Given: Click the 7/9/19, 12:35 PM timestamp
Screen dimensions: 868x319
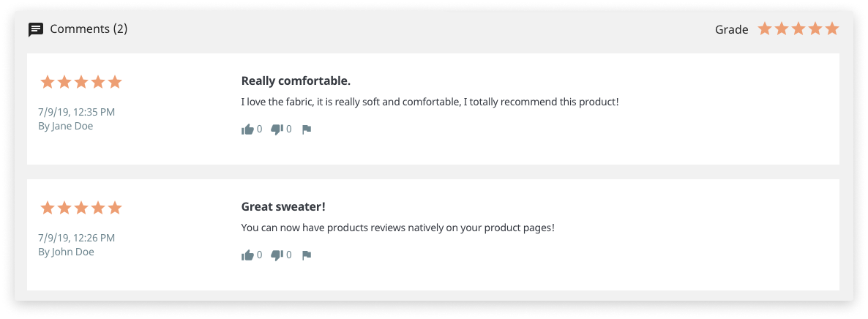Looking at the screenshot, I should 76,112.
